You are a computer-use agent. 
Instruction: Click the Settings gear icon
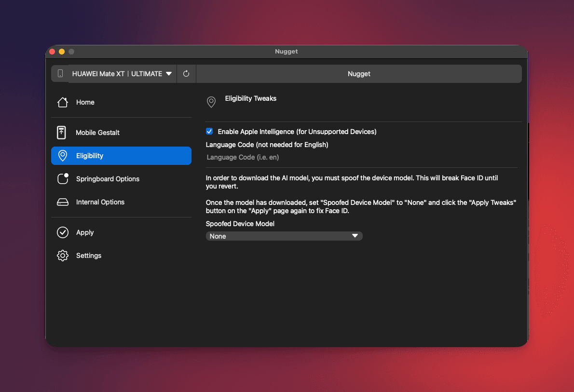tap(63, 256)
